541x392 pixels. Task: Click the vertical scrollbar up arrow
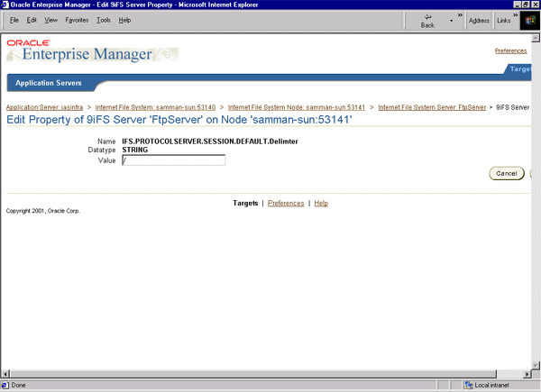(x=536, y=38)
